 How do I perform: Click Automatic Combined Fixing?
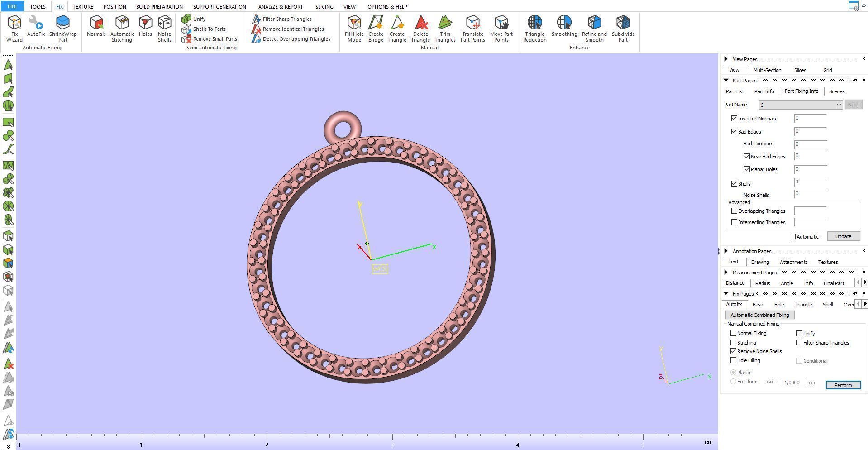point(760,315)
